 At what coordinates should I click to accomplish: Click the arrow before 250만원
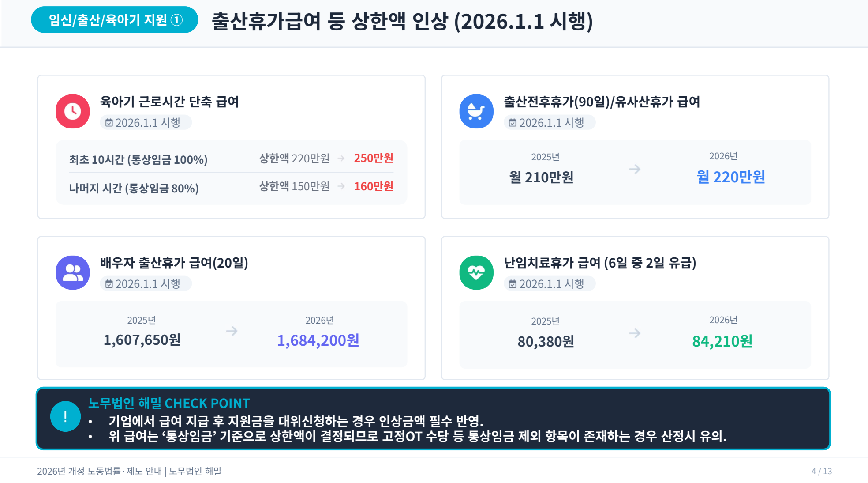pos(341,158)
